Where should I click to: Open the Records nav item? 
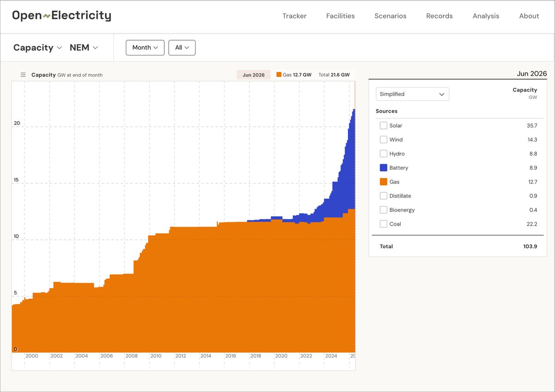[439, 16]
